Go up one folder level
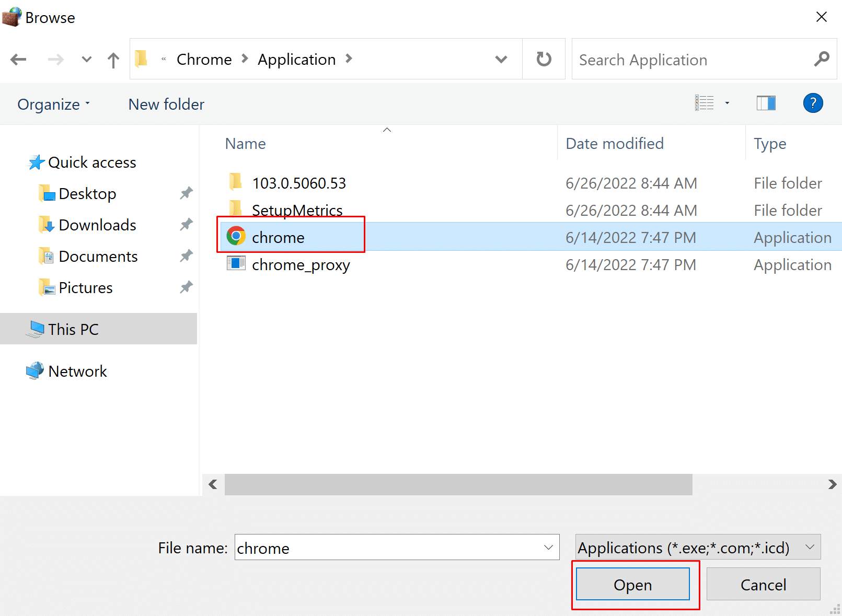The image size is (842, 616). coord(113,60)
